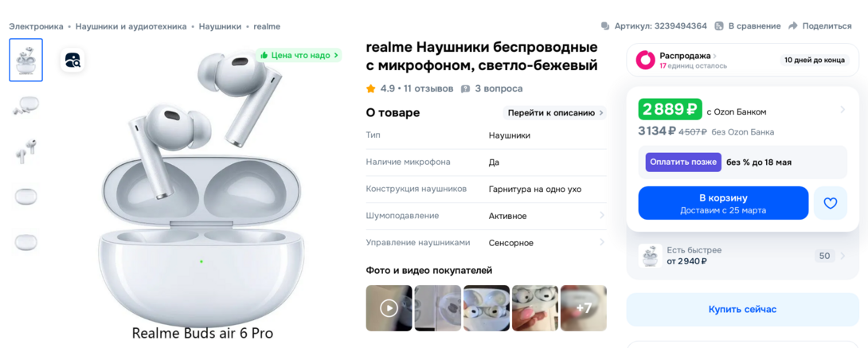Expand the Управление наушниками row chevron
868x348 pixels.
[x=602, y=242]
